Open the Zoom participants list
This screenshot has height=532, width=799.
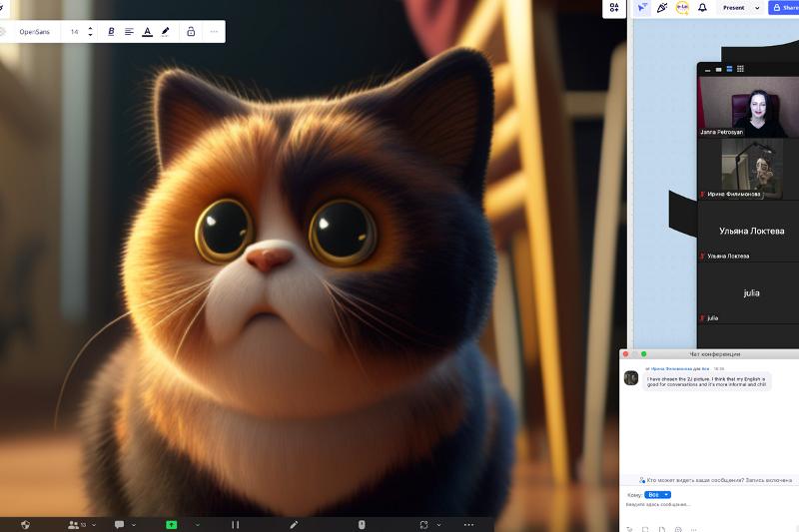[72, 524]
